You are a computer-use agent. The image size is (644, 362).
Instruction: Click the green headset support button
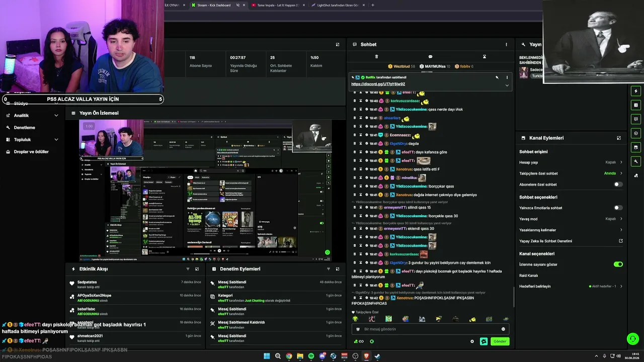click(x=633, y=339)
